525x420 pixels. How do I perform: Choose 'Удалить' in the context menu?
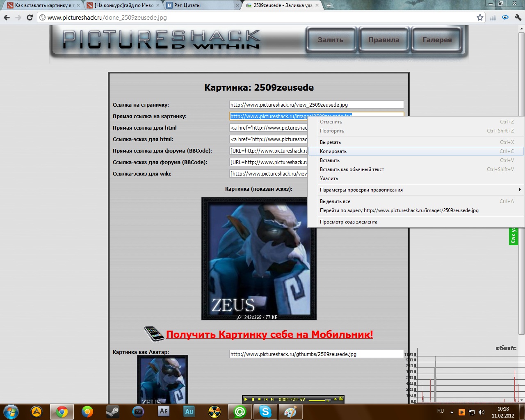(x=416, y=178)
